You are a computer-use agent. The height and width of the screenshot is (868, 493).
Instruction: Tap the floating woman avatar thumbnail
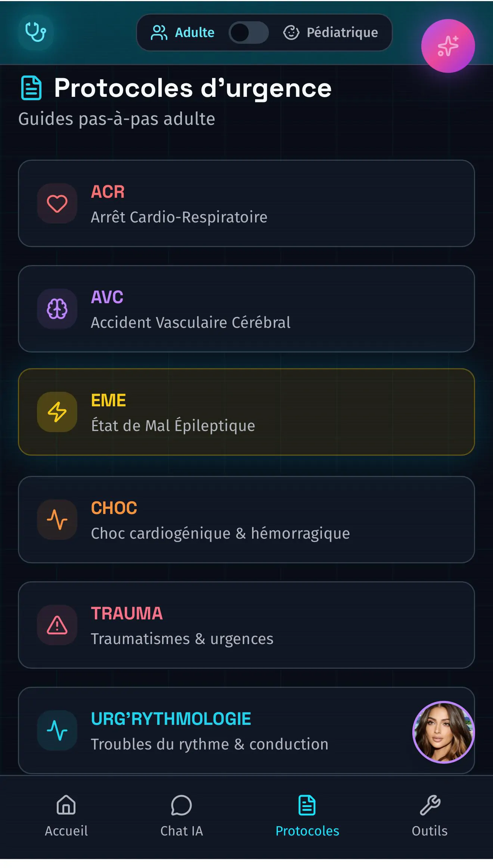pyautogui.click(x=443, y=732)
